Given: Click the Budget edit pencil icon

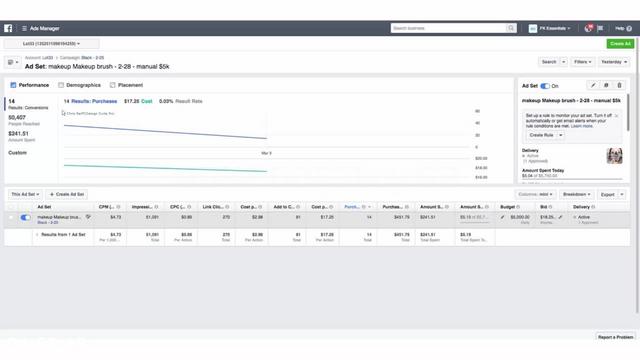Looking at the screenshot, I should click(502, 217).
